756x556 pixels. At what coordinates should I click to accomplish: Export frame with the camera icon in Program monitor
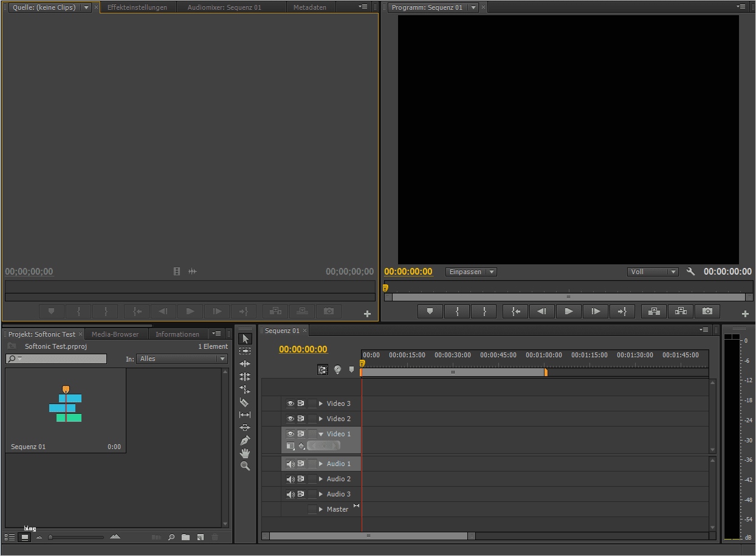pyautogui.click(x=707, y=311)
